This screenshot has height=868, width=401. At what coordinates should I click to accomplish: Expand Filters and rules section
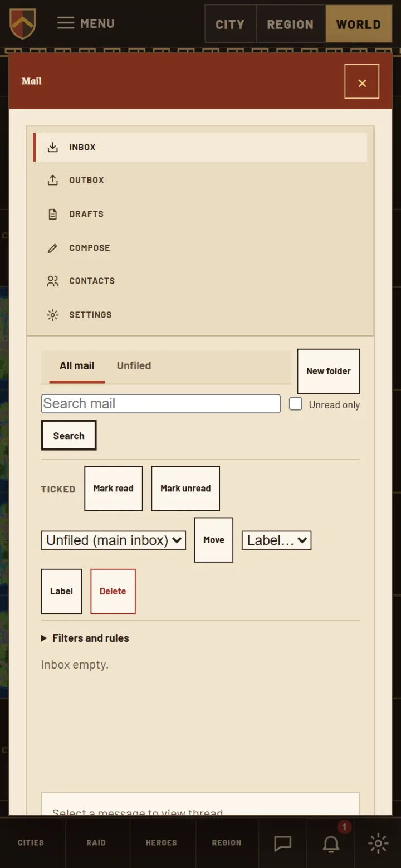(x=85, y=638)
